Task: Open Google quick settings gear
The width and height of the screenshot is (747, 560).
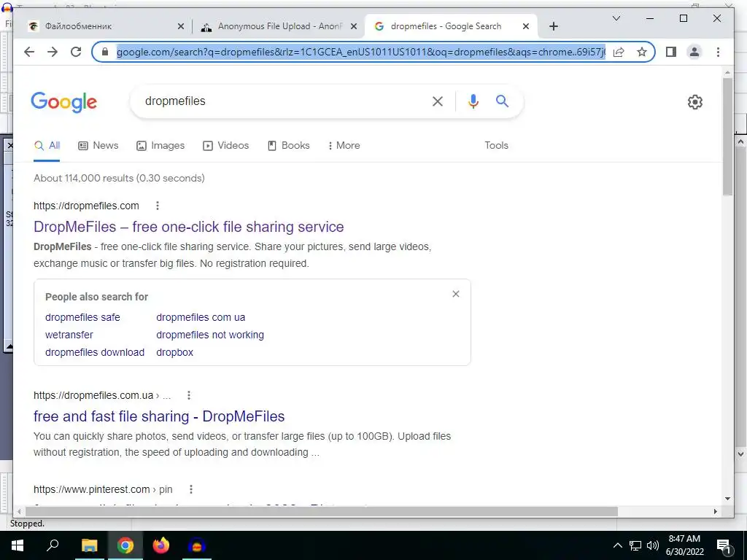Action: [694, 102]
